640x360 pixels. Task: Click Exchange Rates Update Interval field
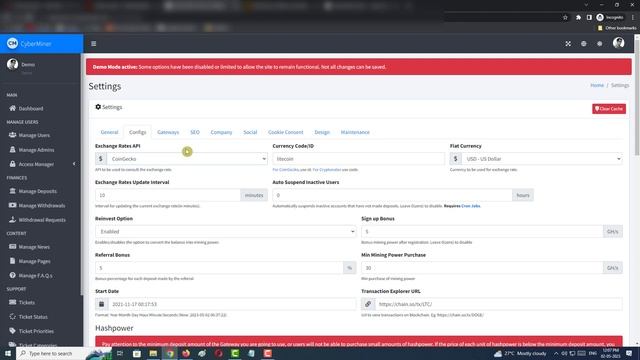tap(168, 195)
